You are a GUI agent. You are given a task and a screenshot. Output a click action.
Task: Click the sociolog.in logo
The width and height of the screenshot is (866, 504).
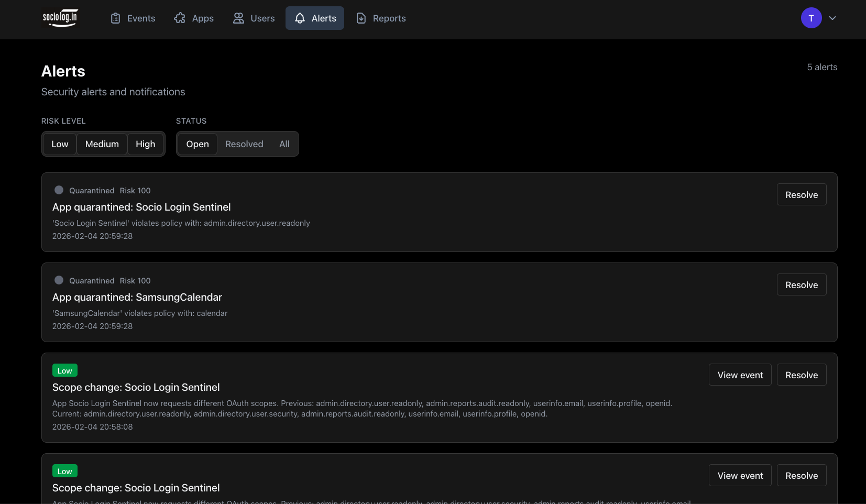(60, 18)
